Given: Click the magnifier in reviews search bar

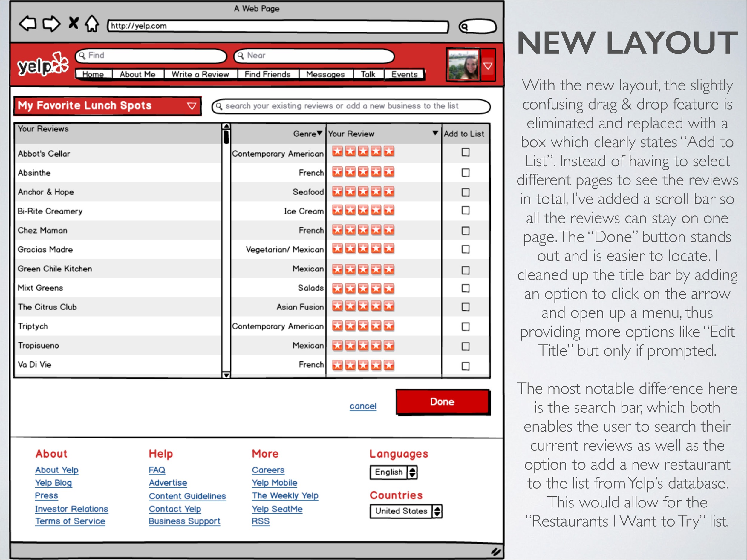Looking at the screenshot, I should pyautogui.click(x=219, y=106).
